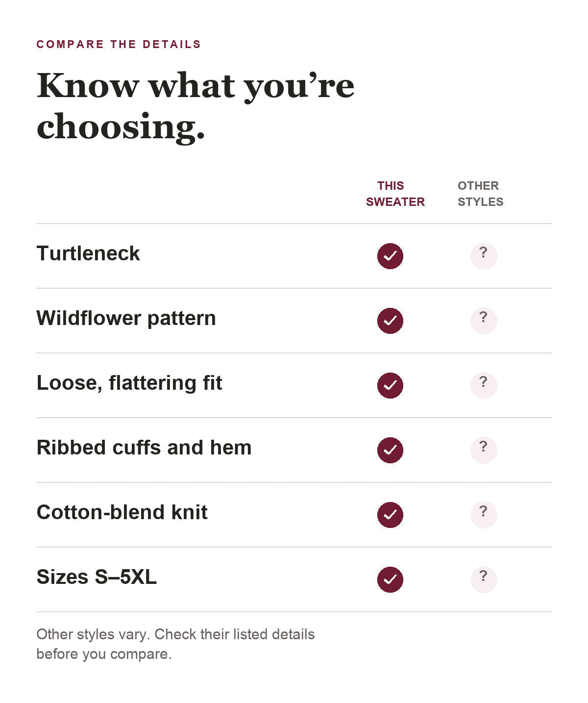
Task: Click the Loose, flattering fit checkmark icon
Action: (390, 385)
